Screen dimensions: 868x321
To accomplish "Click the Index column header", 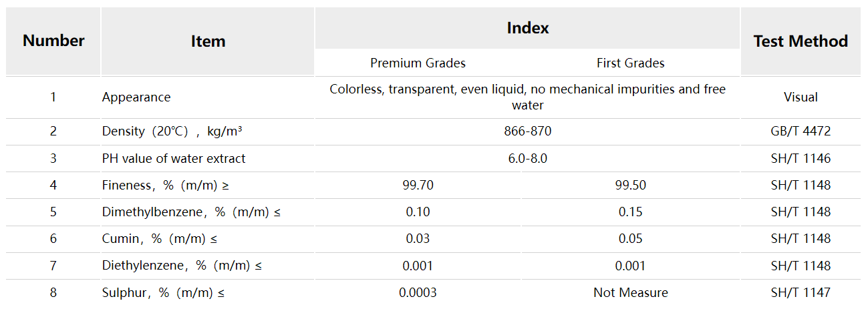I will [x=527, y=28].
